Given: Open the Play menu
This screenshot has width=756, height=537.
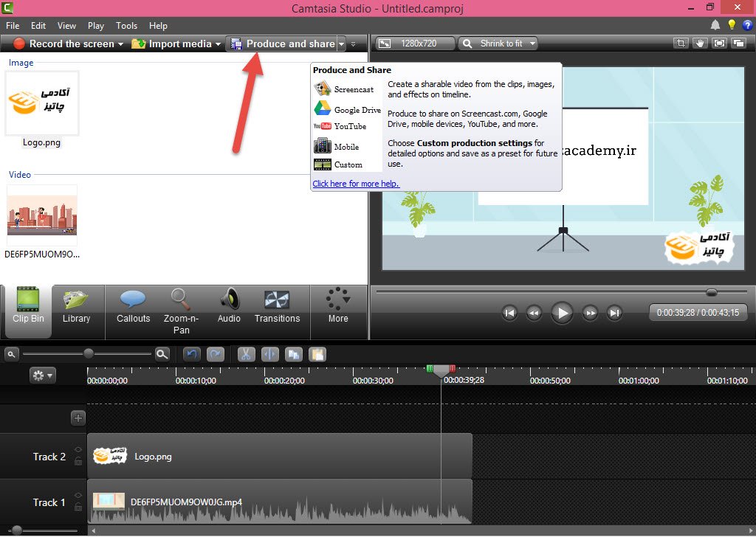Looking at the screenshot, I should tap(95, 26).
